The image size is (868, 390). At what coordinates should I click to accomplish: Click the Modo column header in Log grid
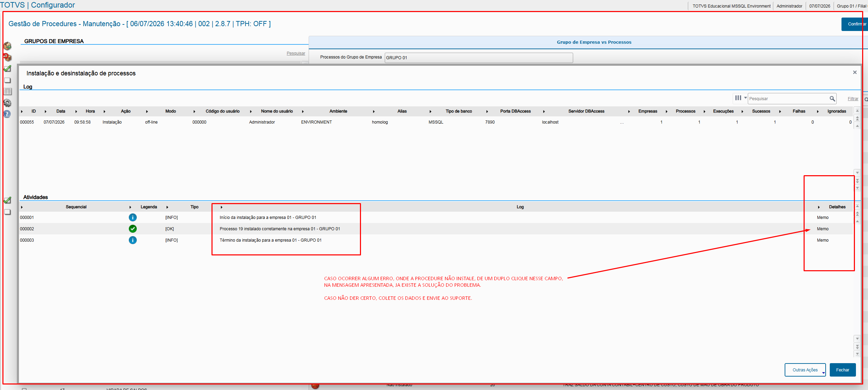point(170,111)
